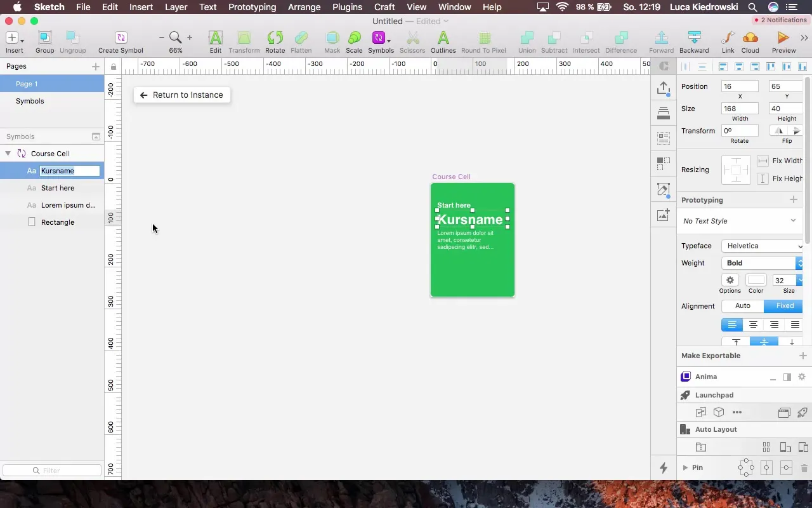812x508 pixels.
Task: Select left text alignment button
Action: click(732, 324)
